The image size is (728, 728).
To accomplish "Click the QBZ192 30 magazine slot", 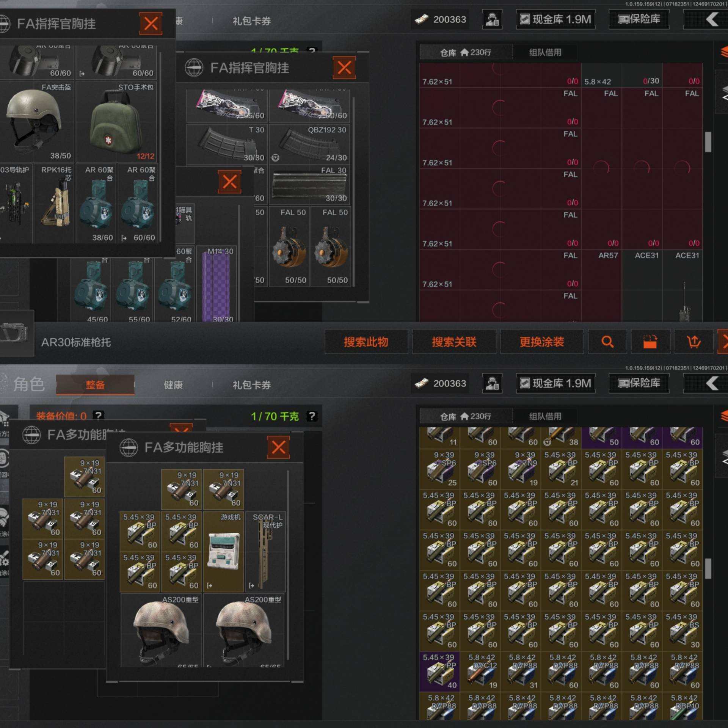I will coord(309,144).
